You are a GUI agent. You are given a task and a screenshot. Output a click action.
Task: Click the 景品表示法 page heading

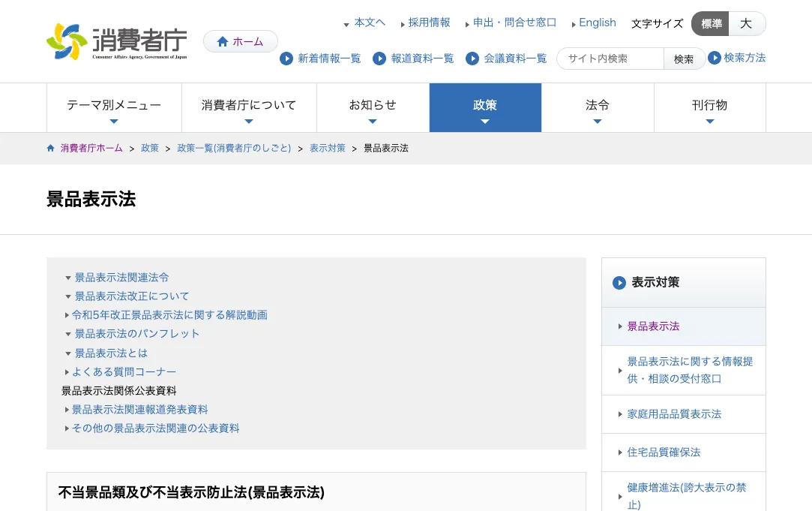coord(91,199)
